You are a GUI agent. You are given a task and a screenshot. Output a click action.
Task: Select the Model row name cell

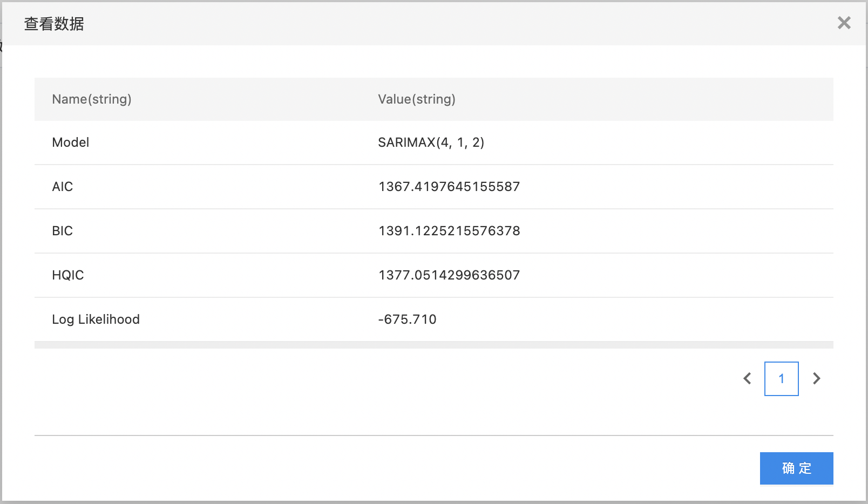pos(71,142)
